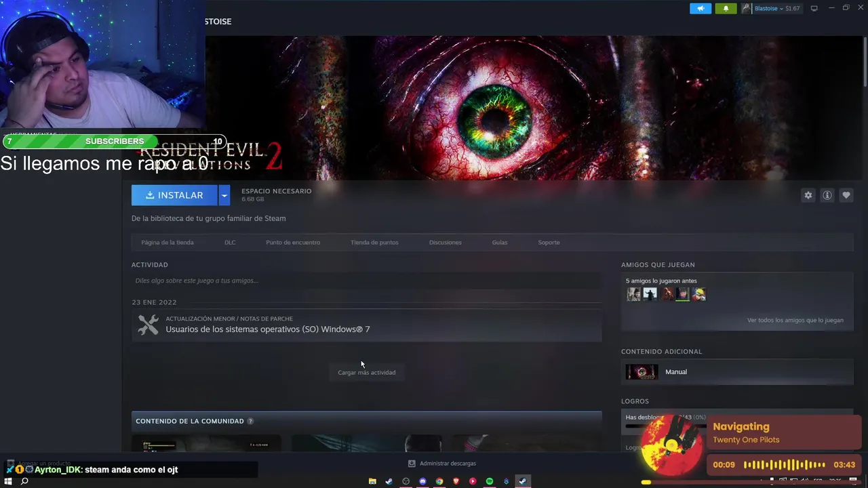Open Google Chrome from taskbar

pyautogui.click(x=439, y=481)
